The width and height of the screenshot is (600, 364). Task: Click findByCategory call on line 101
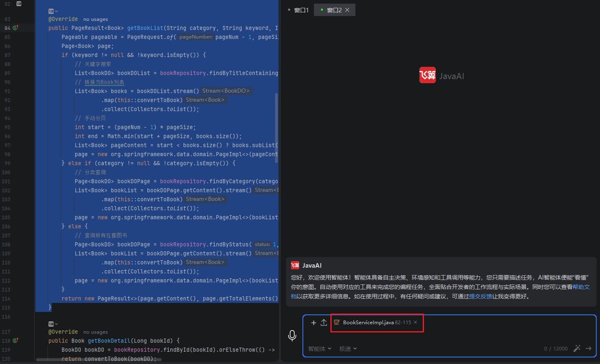click(x=232, y=181)
